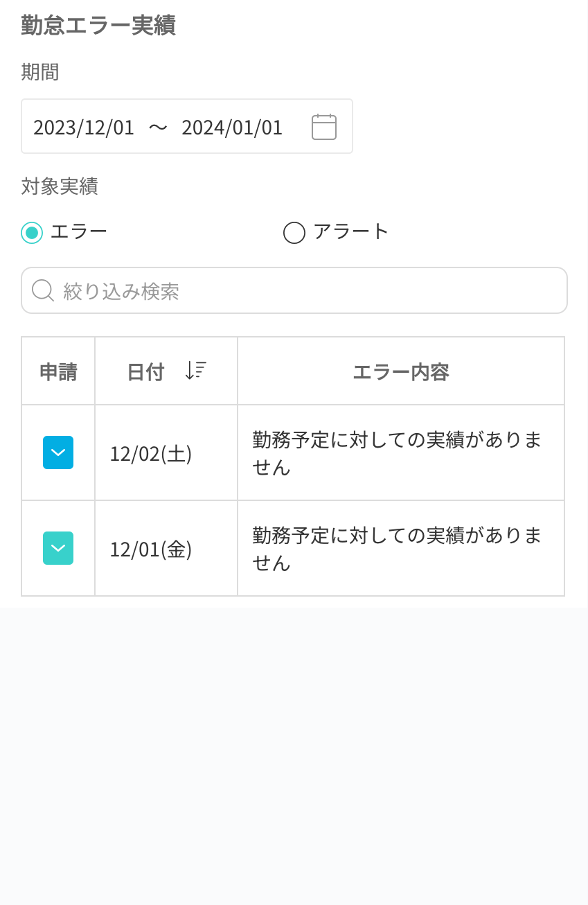Click the magnifier icon in search box
The height and width of the screenshot is (905, 588).
click(42, 290)
